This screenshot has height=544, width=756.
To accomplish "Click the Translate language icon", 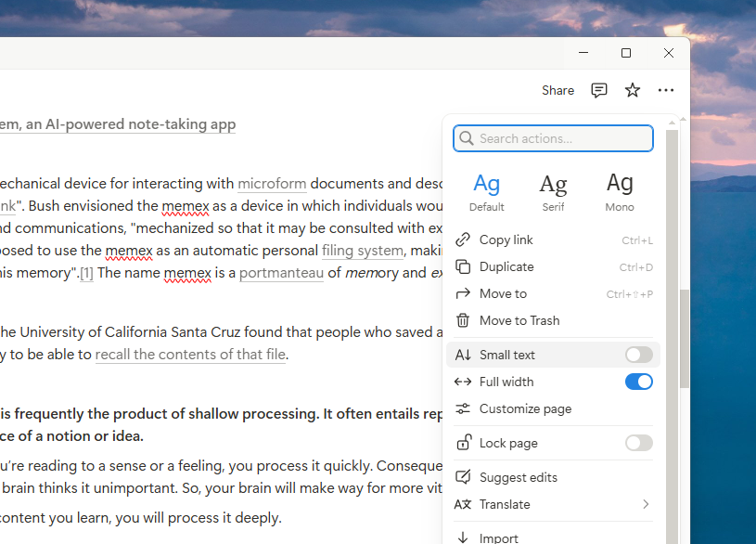I will 463,504.
